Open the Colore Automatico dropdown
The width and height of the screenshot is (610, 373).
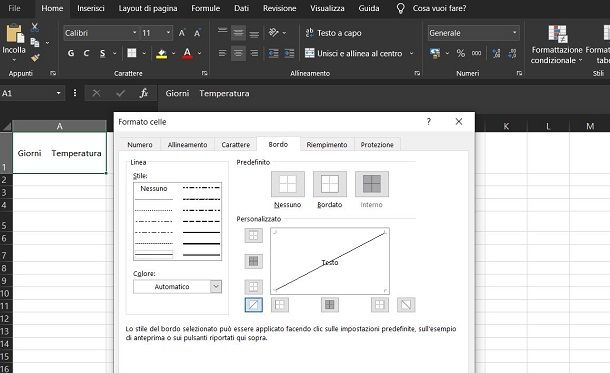[177, 287]
